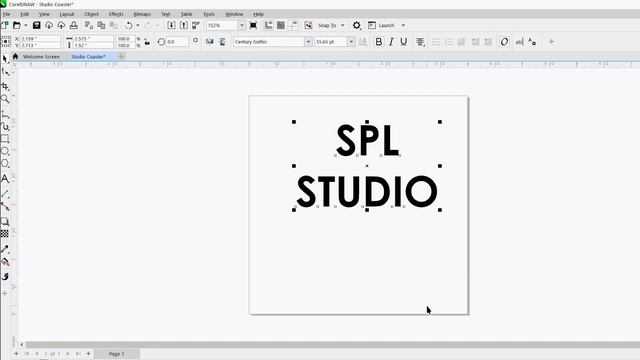Select the Artistic Media tool
Viewport: 640px width, 360px height.
click(x=5, y=127)
